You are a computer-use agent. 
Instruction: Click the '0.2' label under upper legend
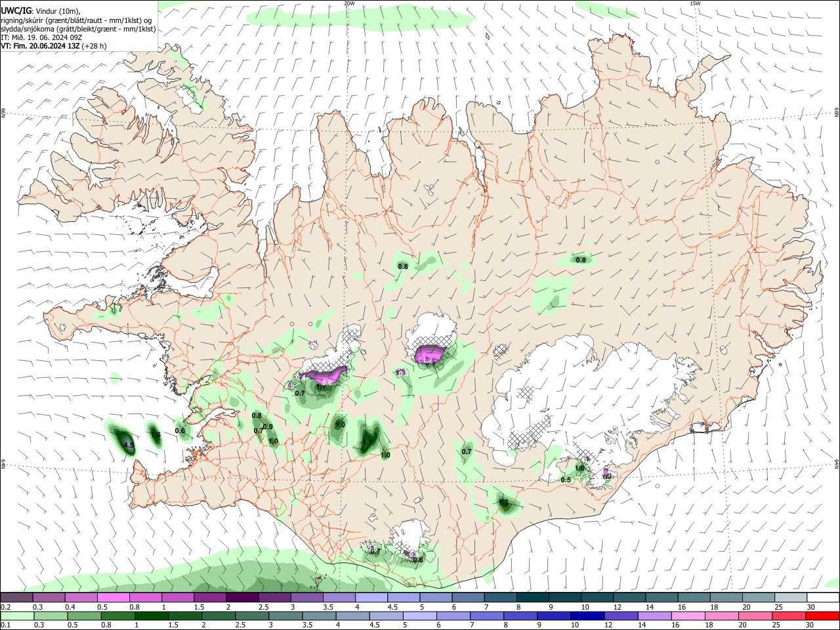coord(6,607)
